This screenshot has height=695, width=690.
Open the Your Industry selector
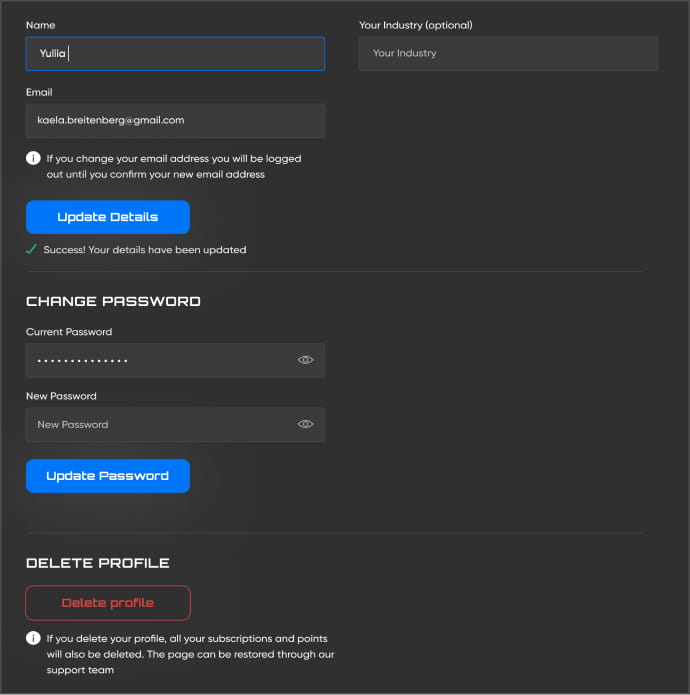[x=508, y=54]
